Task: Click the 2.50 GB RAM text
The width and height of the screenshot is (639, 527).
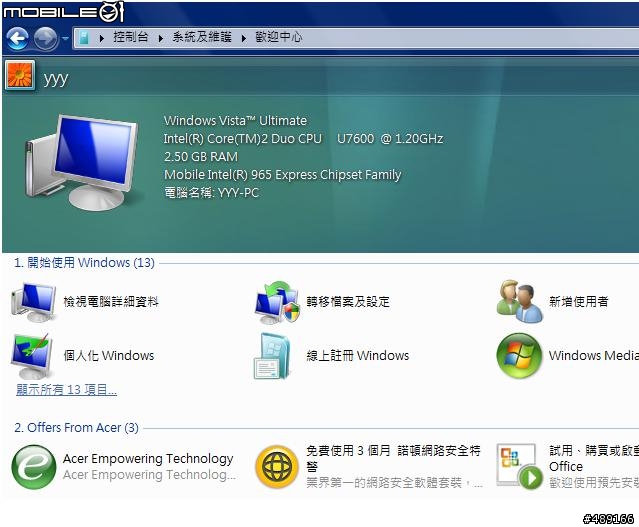Action: (201, 157)
